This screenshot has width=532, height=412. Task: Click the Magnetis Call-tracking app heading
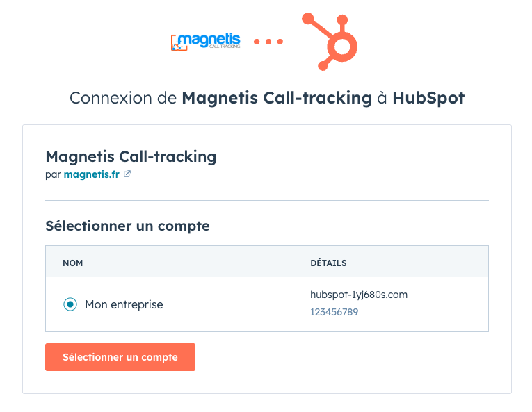point(131,156)
